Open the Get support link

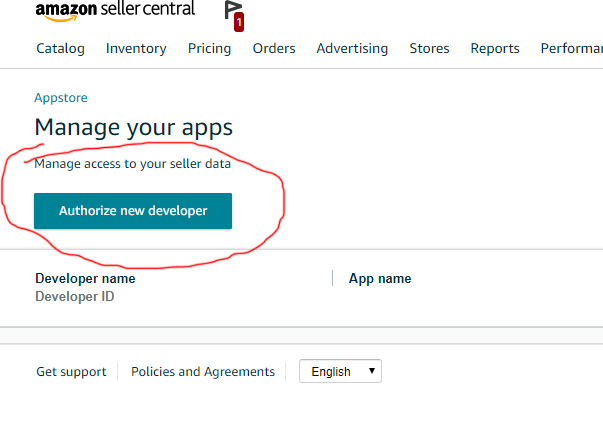click(71, 371)
